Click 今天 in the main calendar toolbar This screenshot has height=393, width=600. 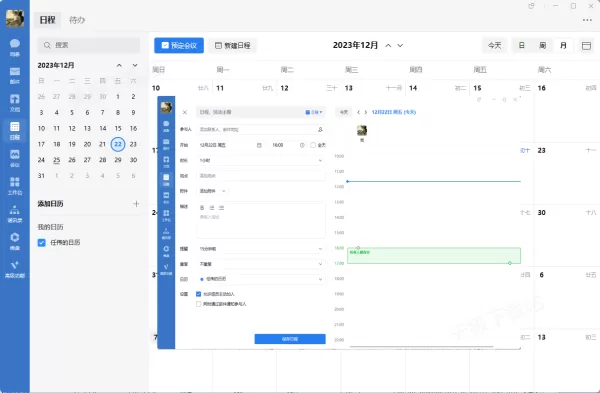494,46
